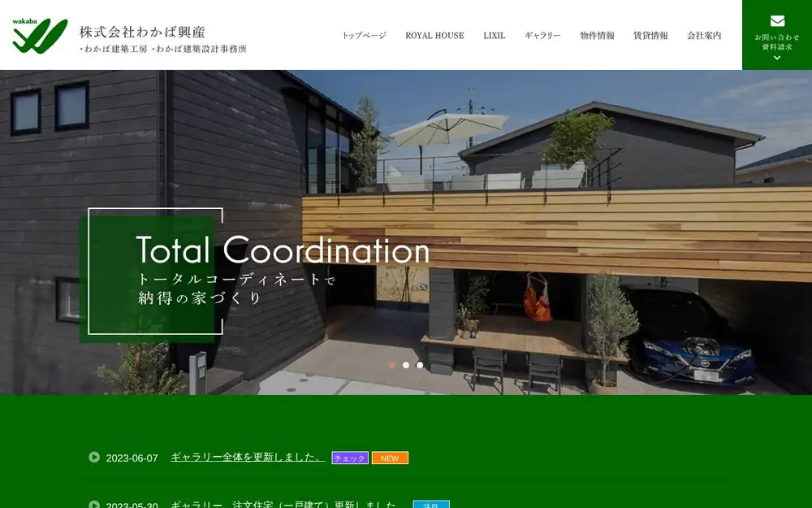
Task: Click the Total Coordination hero banner text
Action: [283, 250]
